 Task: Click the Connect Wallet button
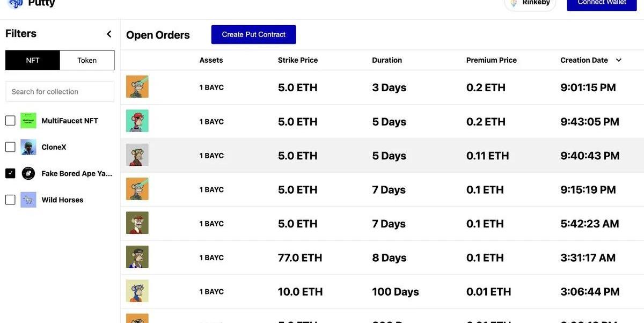click(602, 3)
